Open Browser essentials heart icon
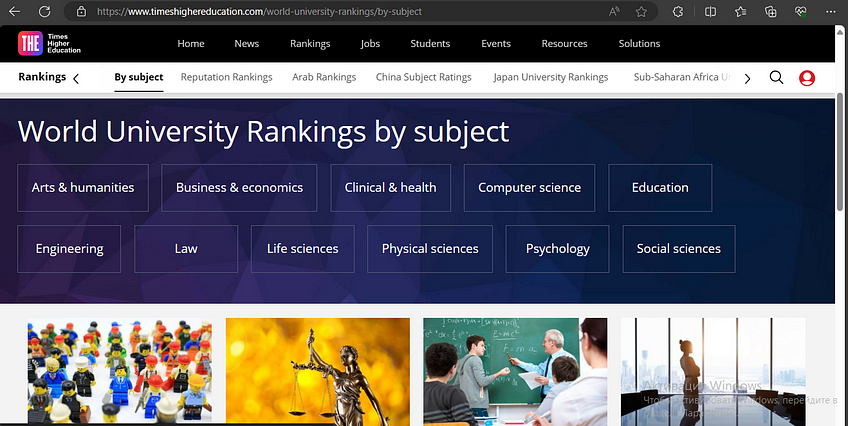Image resolution: width=848 pixels, height=426 pixels. click(x=801, y=11)
